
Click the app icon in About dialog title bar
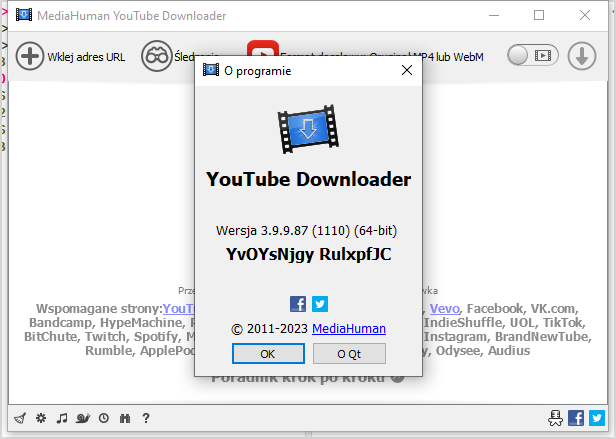click(211, 70)
